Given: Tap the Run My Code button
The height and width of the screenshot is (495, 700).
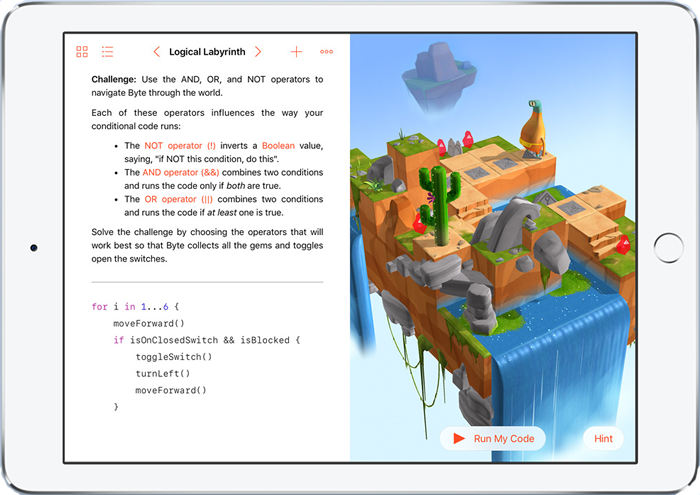Looking at the screenshot, I should tap(493, 438).
